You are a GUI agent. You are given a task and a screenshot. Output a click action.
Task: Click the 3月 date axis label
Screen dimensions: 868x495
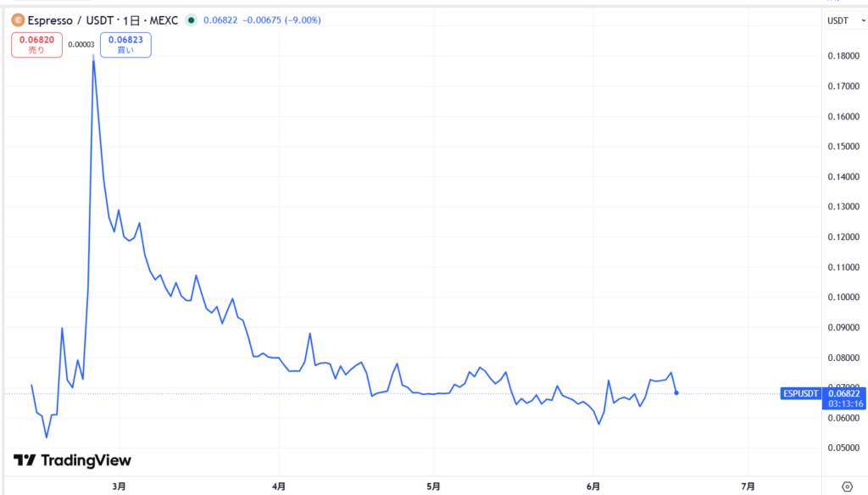119,487
